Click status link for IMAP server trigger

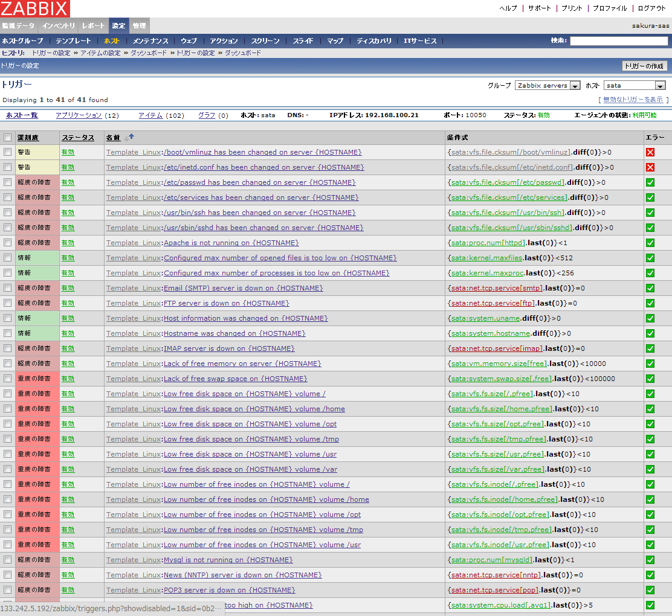tap(68, 348)
